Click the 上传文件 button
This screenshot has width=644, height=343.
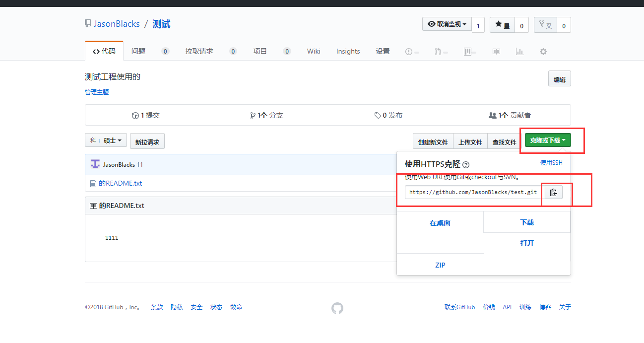point(470,141)
